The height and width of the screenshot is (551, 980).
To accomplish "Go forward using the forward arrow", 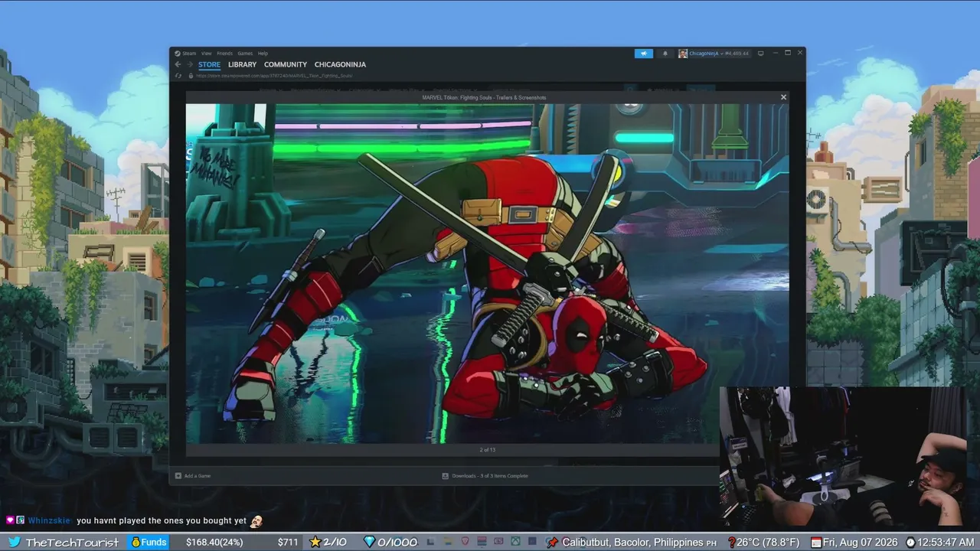I will pos(190,65).
